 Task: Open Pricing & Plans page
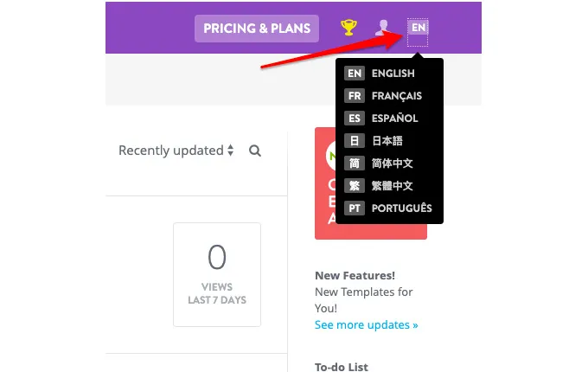(257, 29)
